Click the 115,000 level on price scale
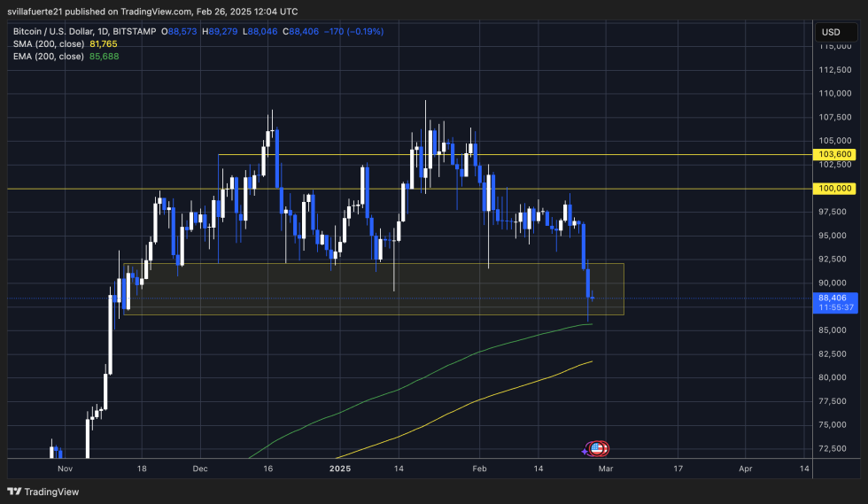This screenshot has height=504, width=868. [835, 46]
